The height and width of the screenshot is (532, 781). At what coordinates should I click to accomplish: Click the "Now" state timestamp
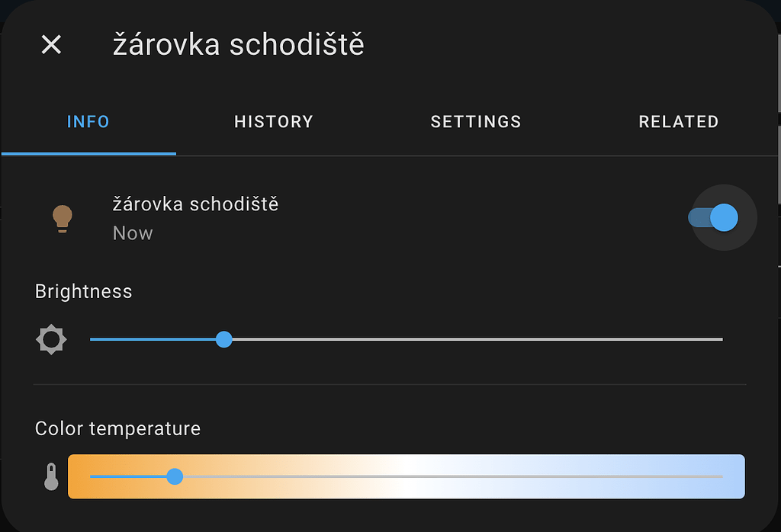point(133,233)
